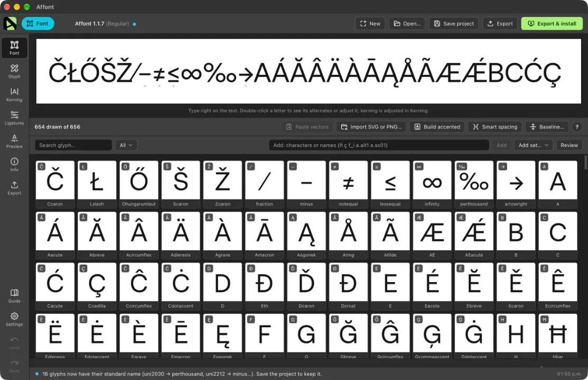The height and width of the screenshot is (380, 588).
Task: Select the Font tab pill
Action: 38,24
